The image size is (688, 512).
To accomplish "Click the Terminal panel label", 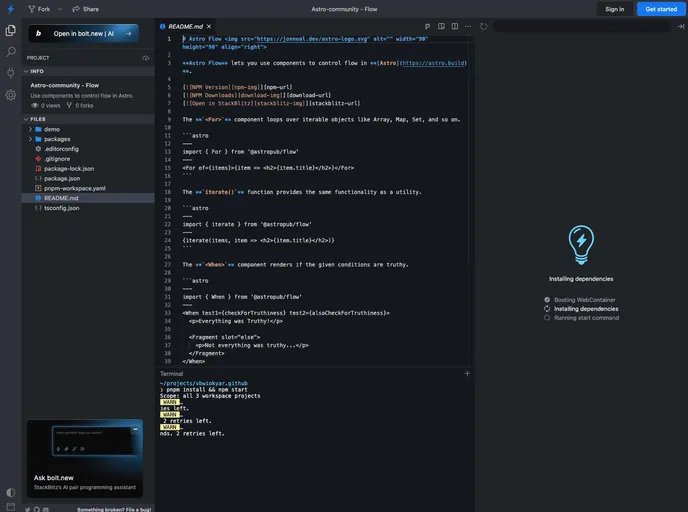I will (172, 374).
